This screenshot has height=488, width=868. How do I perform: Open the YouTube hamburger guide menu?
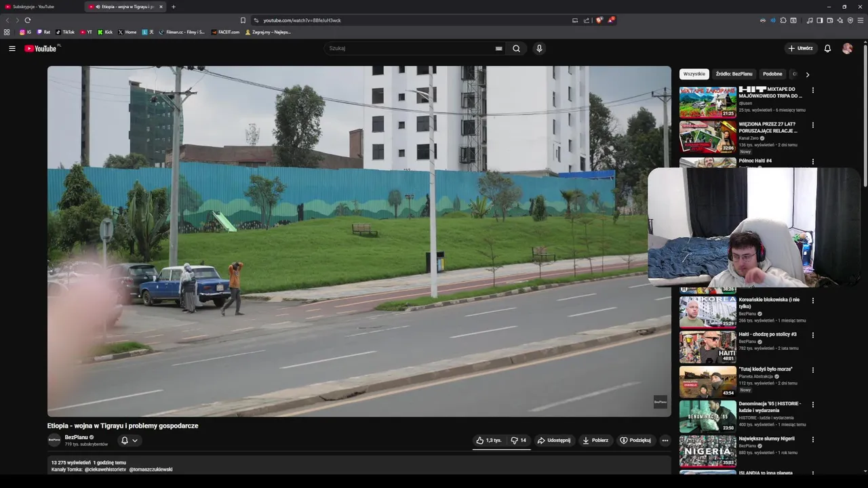coord(12,49)
